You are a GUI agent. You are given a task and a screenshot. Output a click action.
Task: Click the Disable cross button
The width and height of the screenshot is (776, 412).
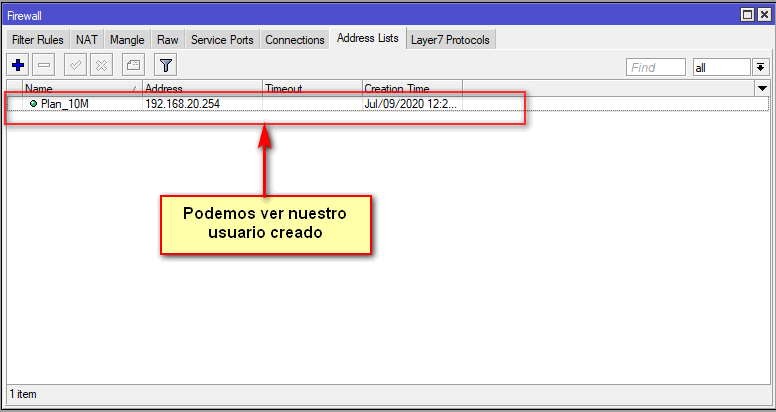[x=101, y=65]
